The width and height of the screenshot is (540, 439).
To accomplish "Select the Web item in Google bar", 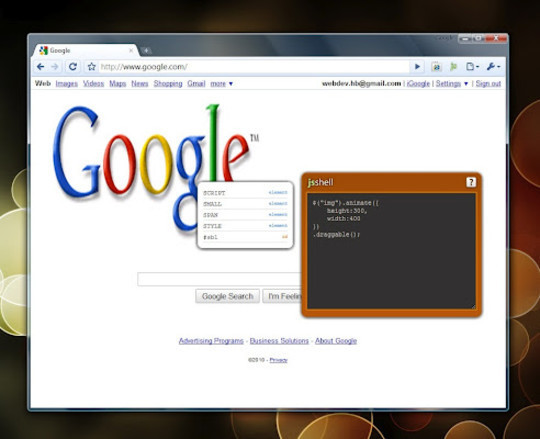I will tap(43, 83).
